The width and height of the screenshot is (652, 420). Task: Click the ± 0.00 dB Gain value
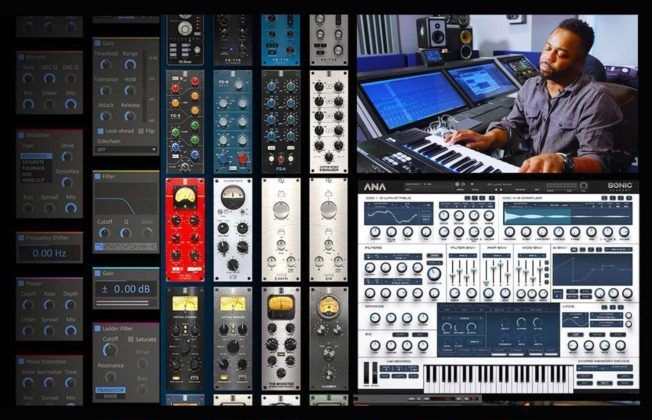[126, 289]
